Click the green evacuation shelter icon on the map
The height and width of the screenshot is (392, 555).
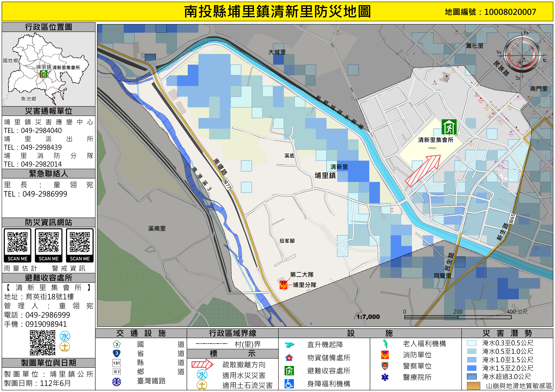tap(449, 127)
